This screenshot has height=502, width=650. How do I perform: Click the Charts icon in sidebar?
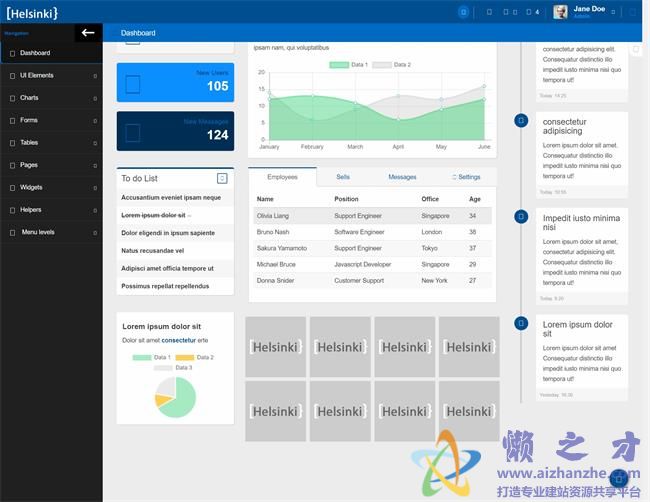(12, 98)
